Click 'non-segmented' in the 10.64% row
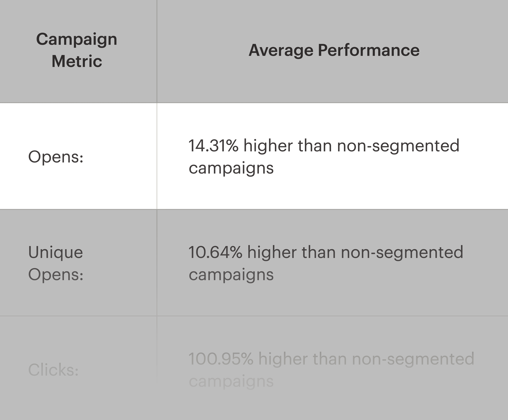Screen dimensions: 508x420 point(402,253)
